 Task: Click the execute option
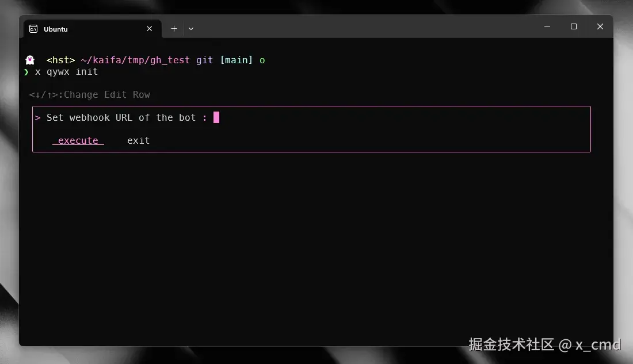78,140
